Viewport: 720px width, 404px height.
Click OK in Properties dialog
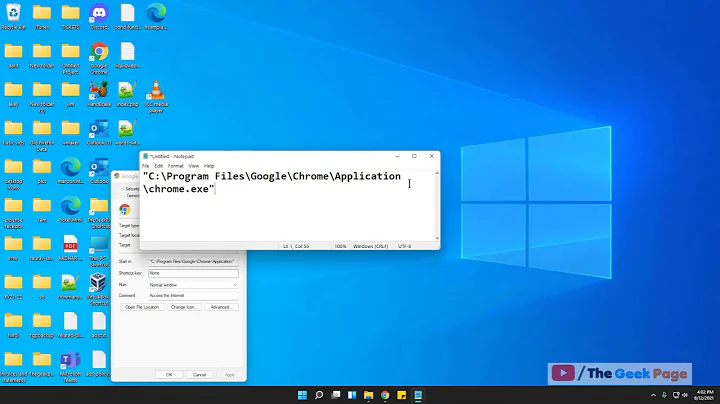click(x=169, y=375)
